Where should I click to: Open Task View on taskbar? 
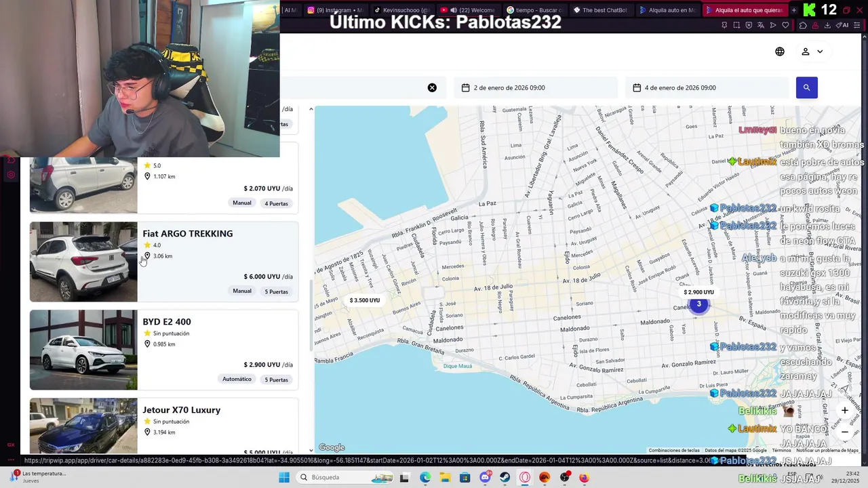coord(404,477)
